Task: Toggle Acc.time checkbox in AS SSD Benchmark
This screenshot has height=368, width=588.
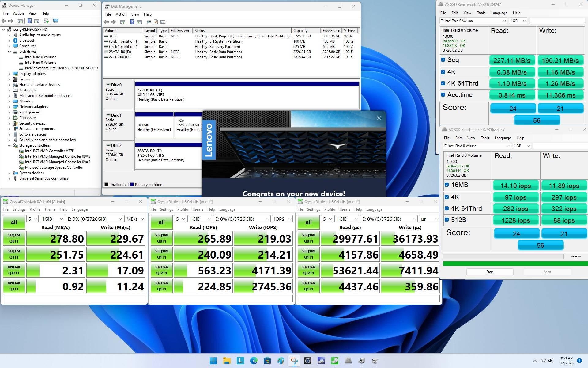Action: click(443, 95)
